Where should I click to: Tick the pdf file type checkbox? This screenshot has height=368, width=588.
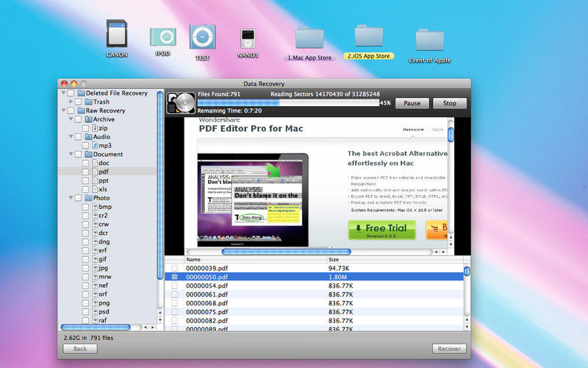point(85,171)
